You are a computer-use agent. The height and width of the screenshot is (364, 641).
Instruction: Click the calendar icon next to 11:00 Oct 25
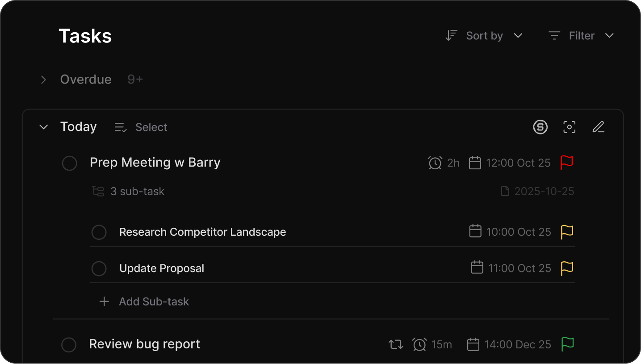click(477, 268)
